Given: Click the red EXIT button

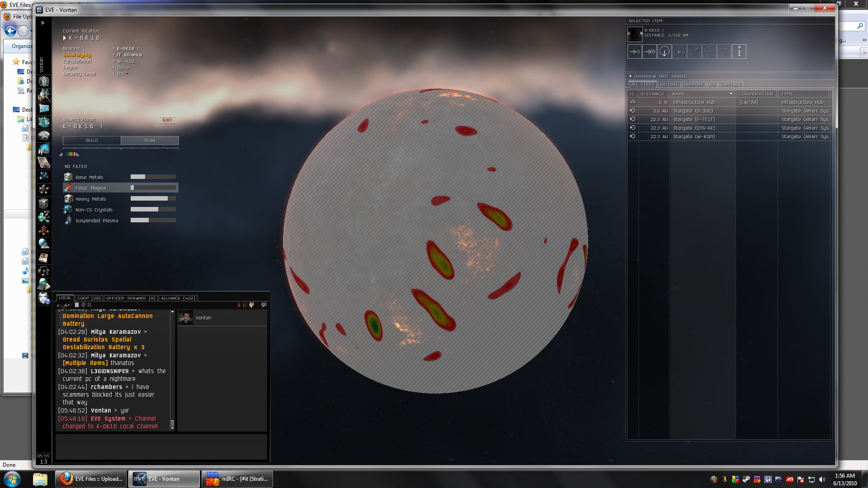Looking at the screenshot, I should 167,120.
